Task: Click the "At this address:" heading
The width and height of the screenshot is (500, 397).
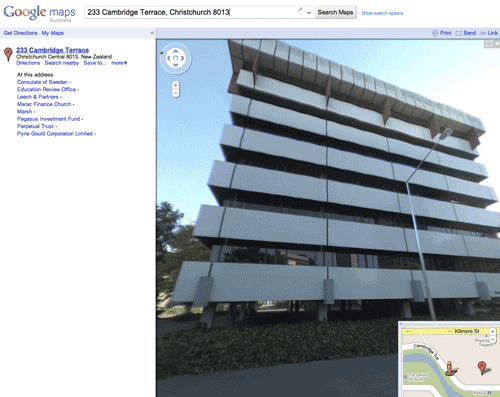Action: click(x=36, y=75)
